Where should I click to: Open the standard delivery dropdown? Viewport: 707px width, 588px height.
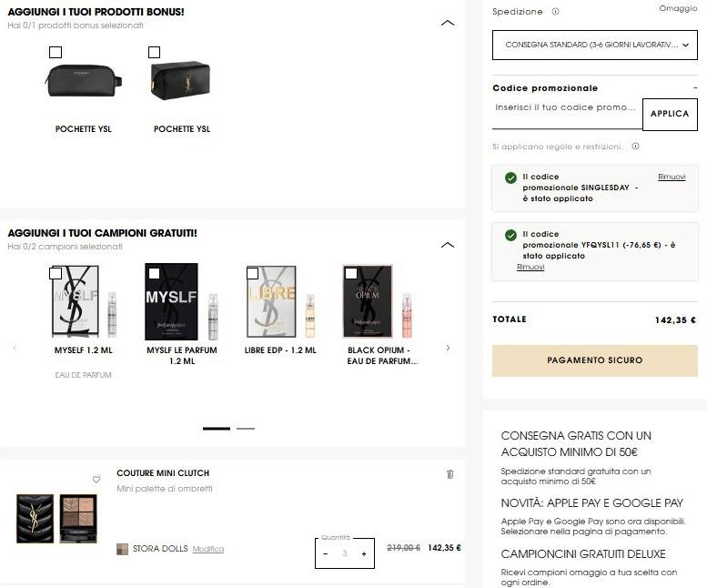[x=595, y=45]
